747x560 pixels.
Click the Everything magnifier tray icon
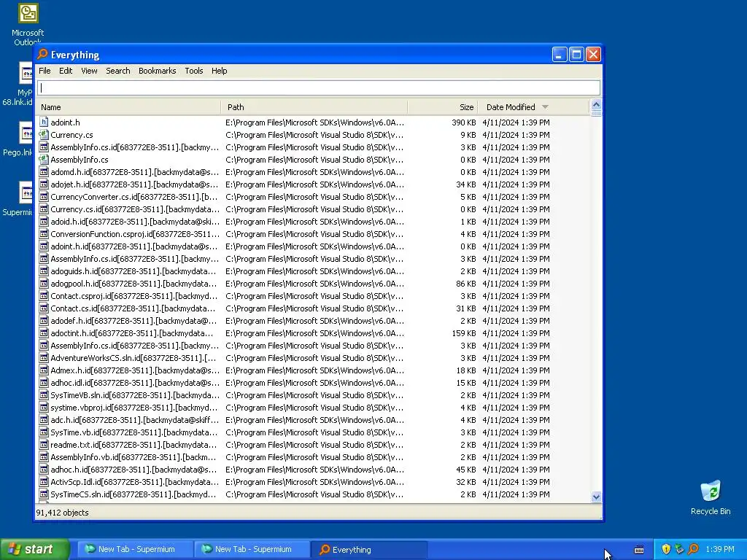click(x=693, y=549)
